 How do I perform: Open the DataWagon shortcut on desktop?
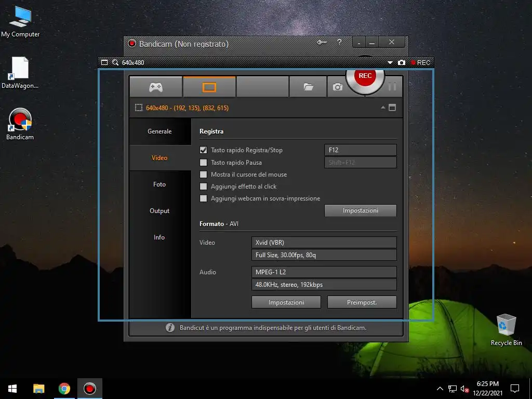[x=20, y=73]
